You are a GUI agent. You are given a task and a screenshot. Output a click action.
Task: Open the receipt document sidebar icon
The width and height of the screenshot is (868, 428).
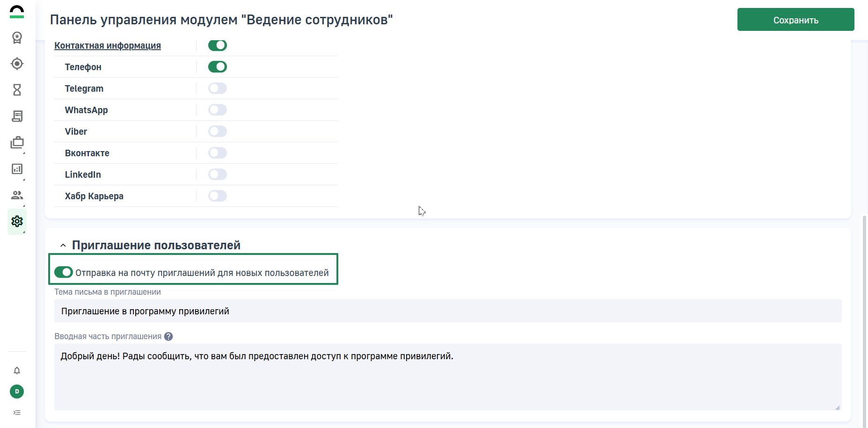click(x=17, y=116)
